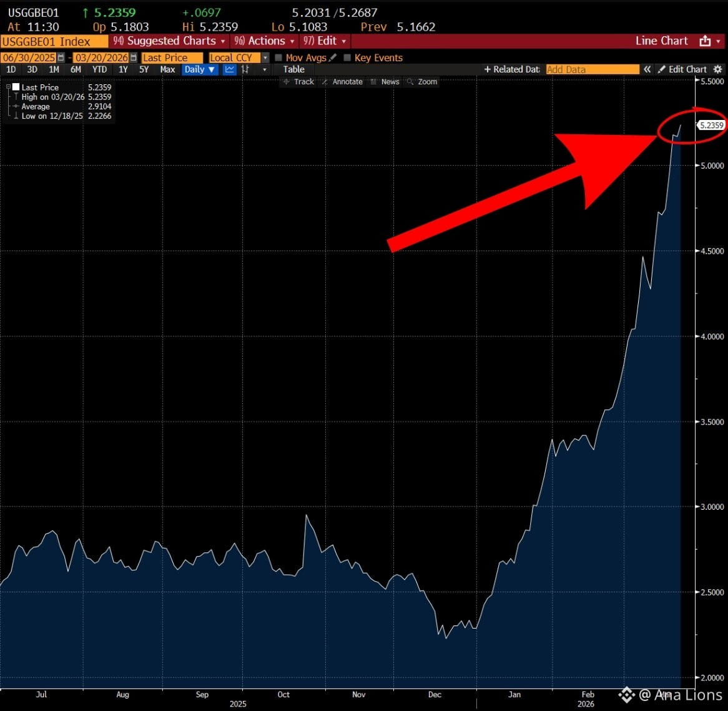Click the Last Price white series swatch
Image resolution: width=728 pixels, height=711 pixels.
(x=16, y=87)
